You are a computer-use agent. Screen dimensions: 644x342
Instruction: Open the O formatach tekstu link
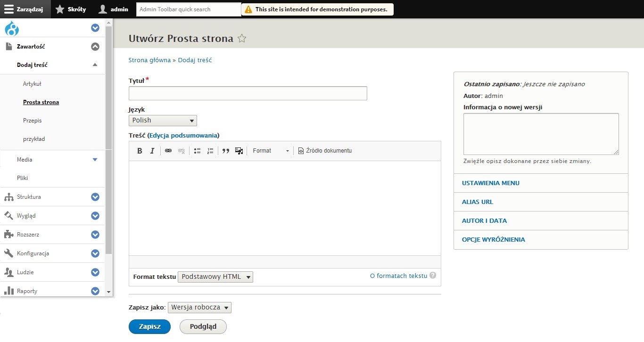point(398,276)
